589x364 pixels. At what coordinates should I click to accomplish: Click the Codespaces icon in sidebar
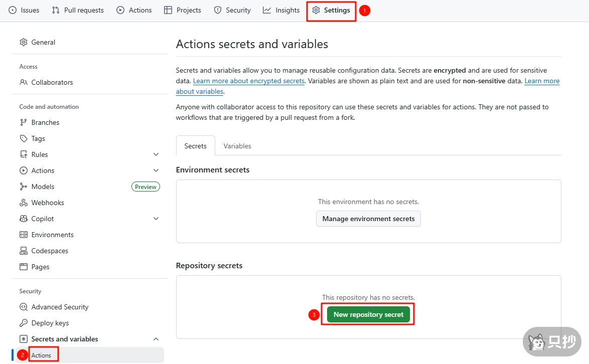(x=24, y=251)
